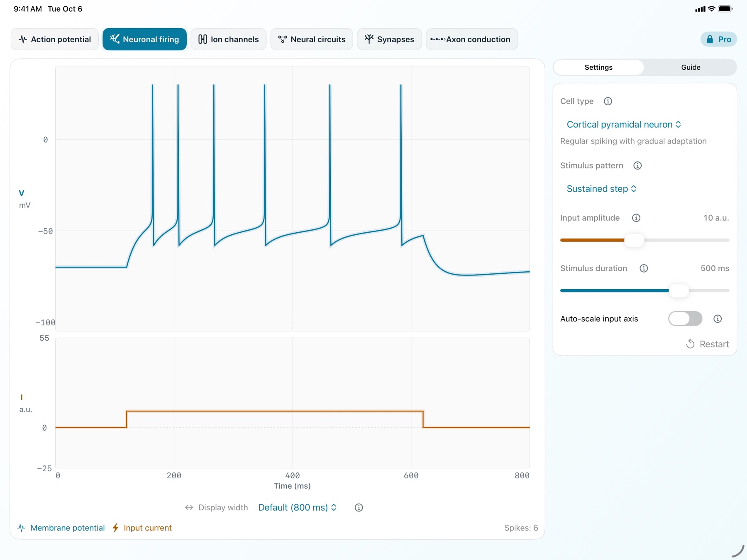Click the Time (ms) axis label

click(292, 486)
